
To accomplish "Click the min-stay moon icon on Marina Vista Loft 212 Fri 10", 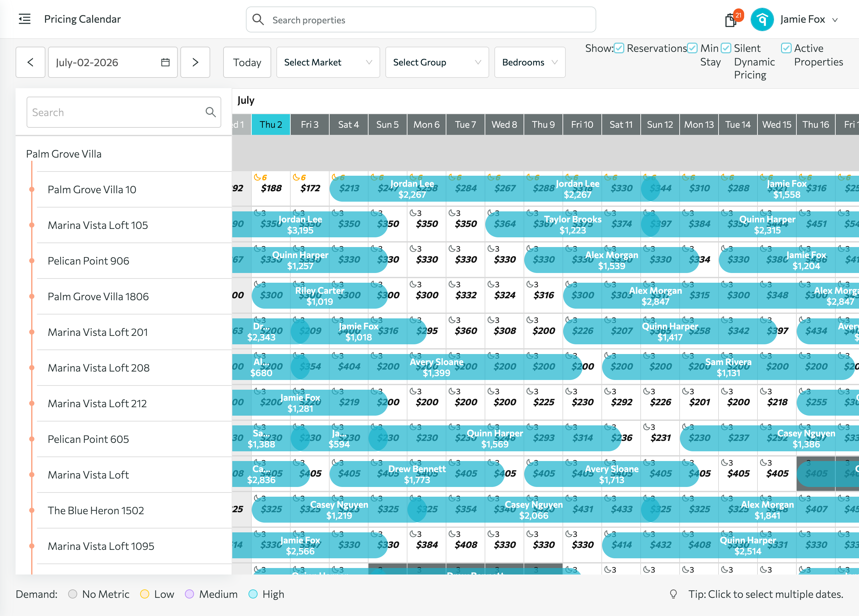I will tap(569, 391).
